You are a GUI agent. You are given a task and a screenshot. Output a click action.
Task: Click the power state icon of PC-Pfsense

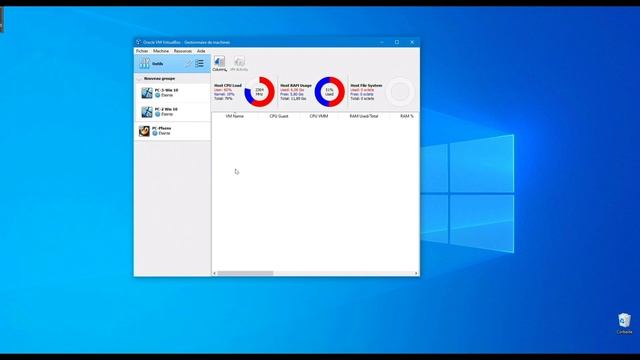tap(155, 133)
